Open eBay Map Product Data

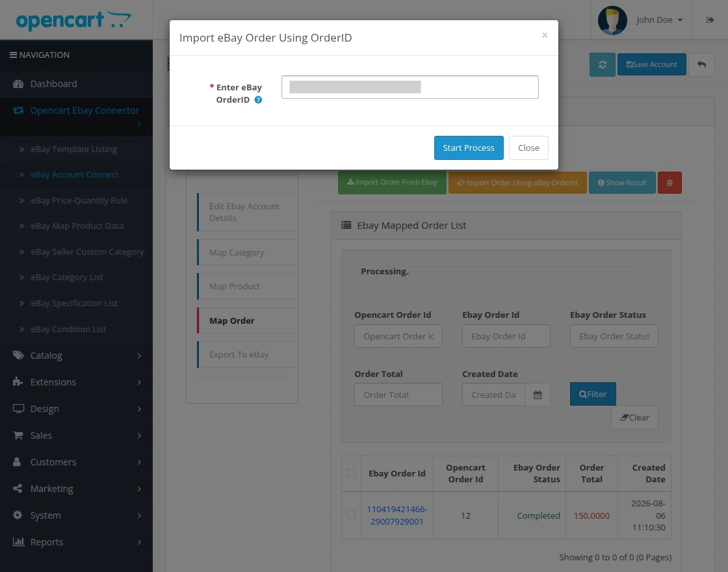click(77, 226)
